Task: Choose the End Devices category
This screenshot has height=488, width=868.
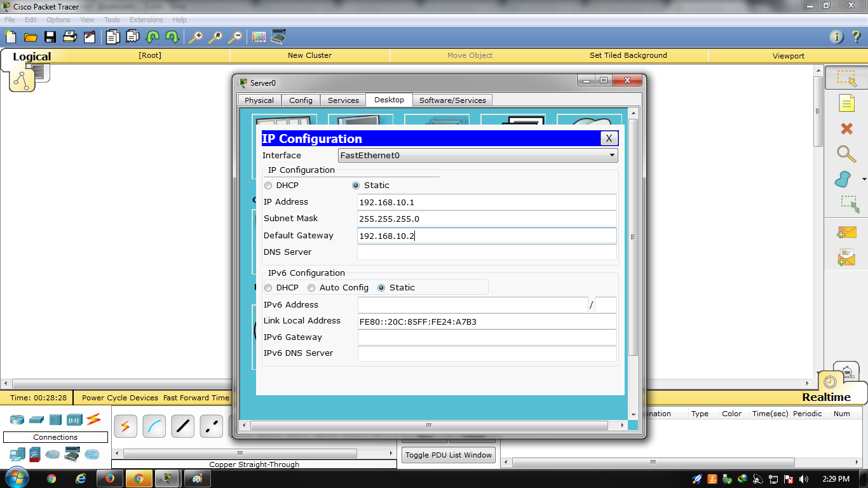Action: [17, 454]
